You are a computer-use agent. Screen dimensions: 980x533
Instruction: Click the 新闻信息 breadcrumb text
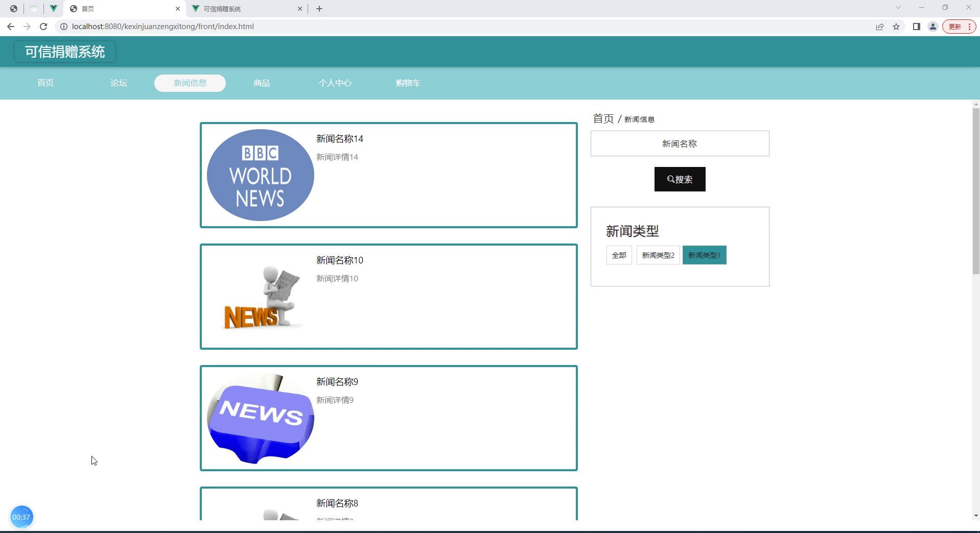coord(639,119)
